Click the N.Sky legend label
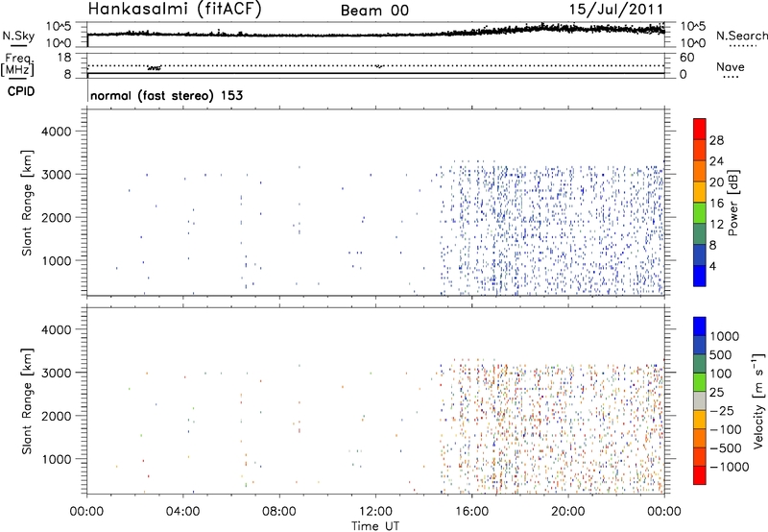This screenshot has height=532, width=768. (18, 36)
